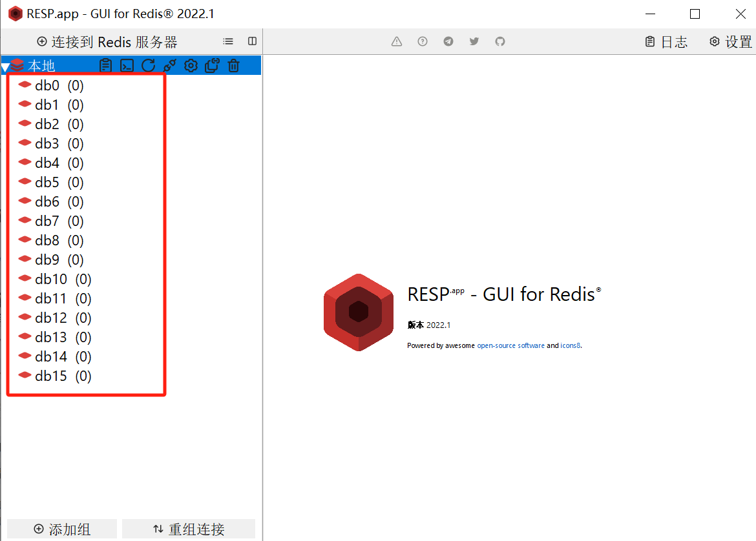Click the RESP.app hexagon logo image
The width and height of the screenshot is (756, 541).
(x=358, y=312)
